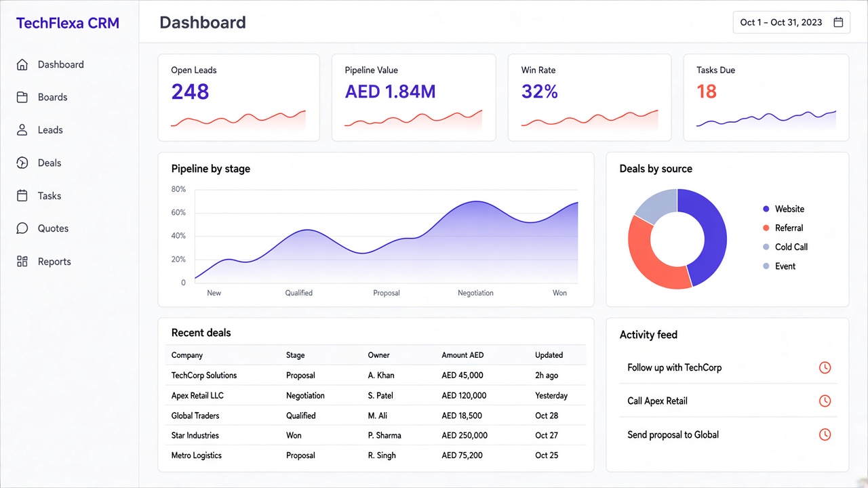Viewport: 868px width, 488px height.
Task: Go to Leads in the sidebar
Action: click(50, 130)
